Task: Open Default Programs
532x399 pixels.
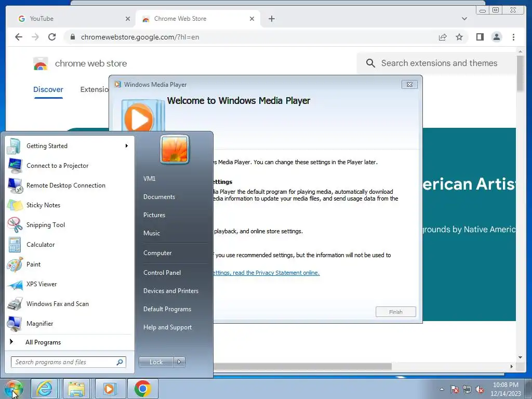Action: click(x=167, y=309)
